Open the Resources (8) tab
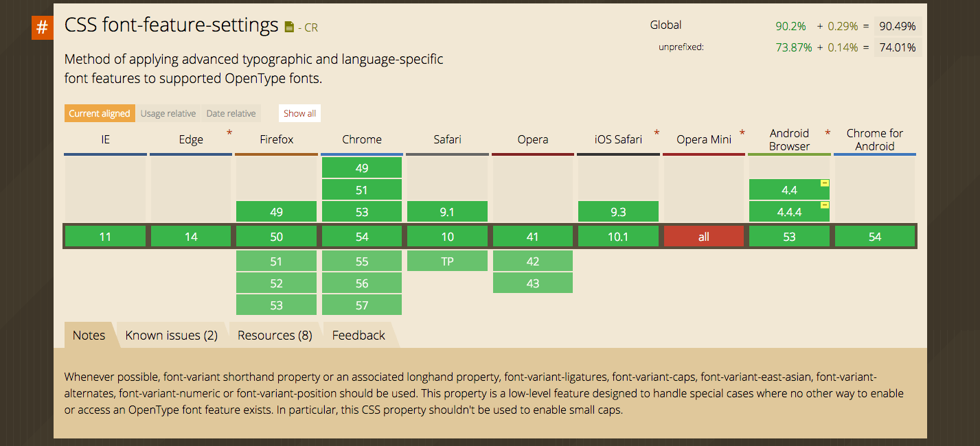Viewport: 980px width, 446px height. [275, 335]
